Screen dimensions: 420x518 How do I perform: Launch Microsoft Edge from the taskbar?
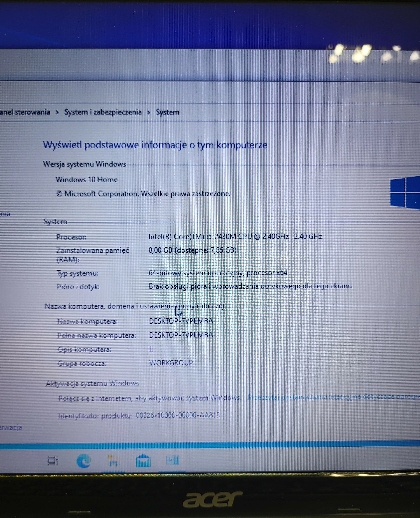coord(84,461)
